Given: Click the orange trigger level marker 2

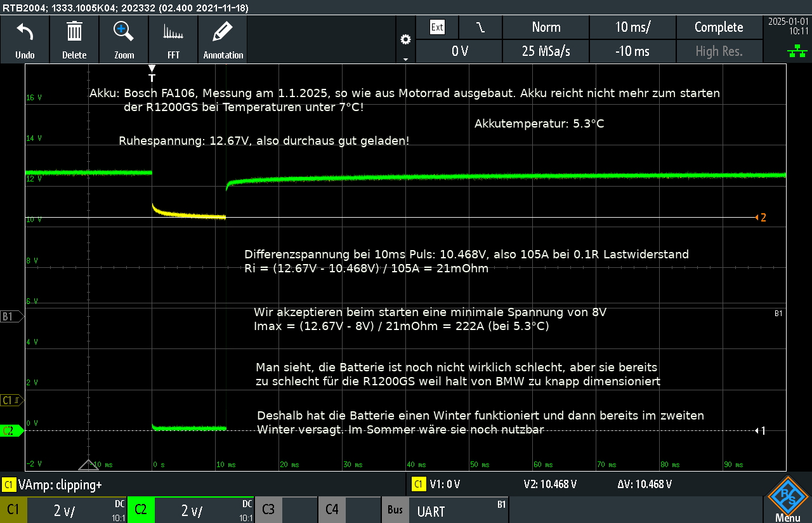Looking at the screenshot, I should [760, 218].
